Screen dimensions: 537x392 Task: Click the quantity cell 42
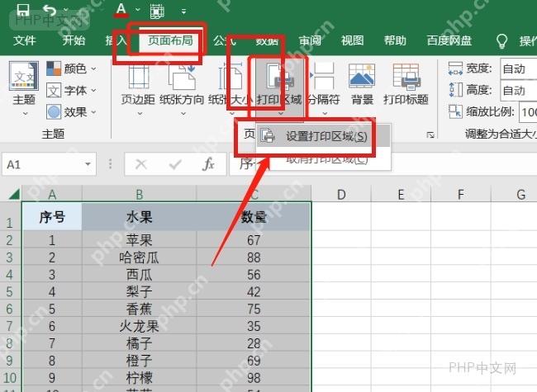[254, 292]
